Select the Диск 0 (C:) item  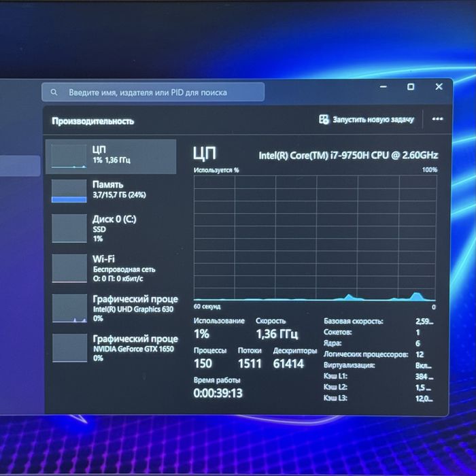tap(111, 228)
